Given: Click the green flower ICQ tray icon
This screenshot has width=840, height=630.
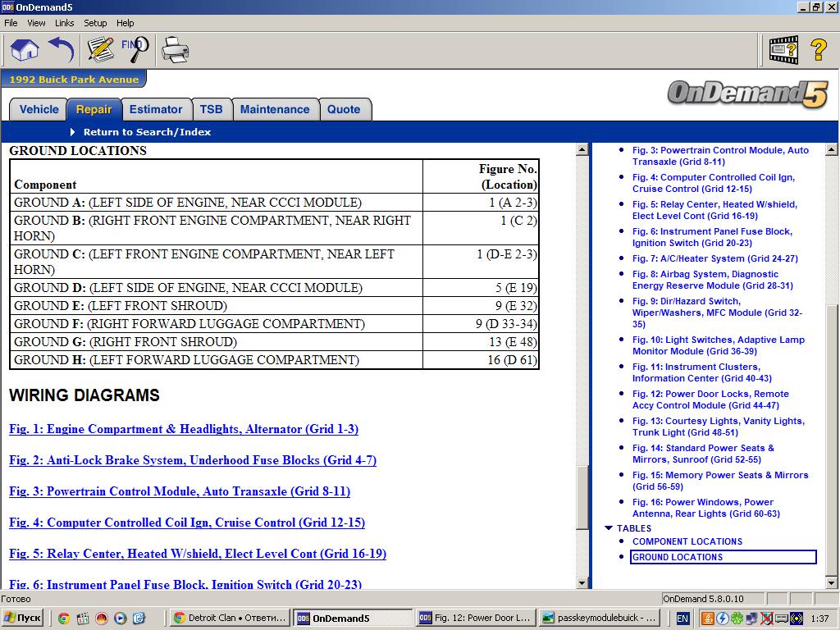Looking at the screenshot, I should [x=737, y=619].
